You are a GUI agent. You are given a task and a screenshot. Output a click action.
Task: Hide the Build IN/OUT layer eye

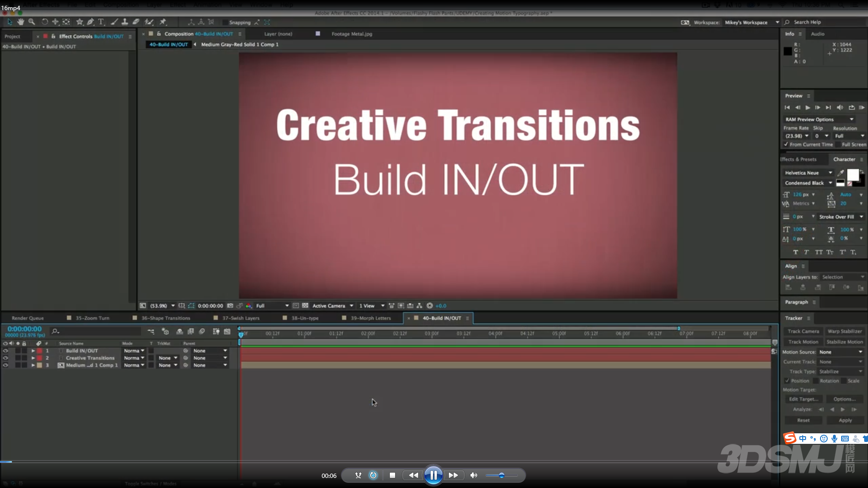5,351
